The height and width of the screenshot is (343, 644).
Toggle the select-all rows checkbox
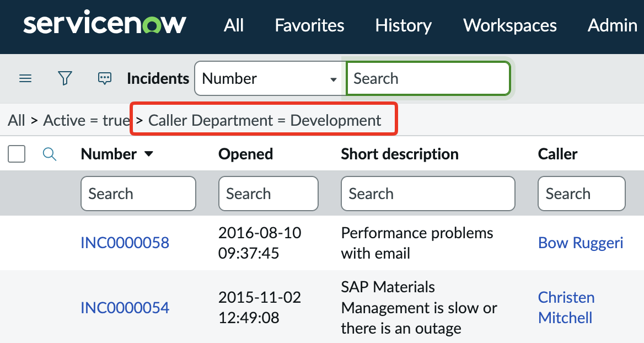pos(17,154)
